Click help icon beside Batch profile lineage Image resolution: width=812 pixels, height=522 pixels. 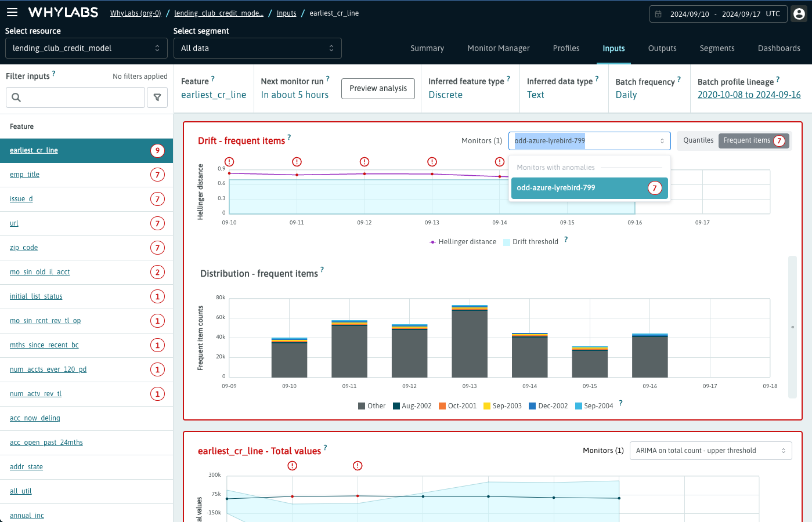click(x=778, y=79)
